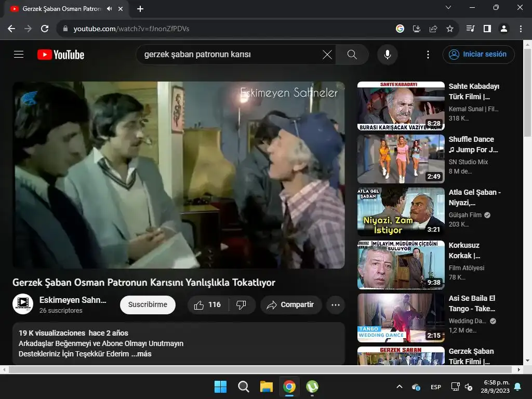Screen dimensions: 532x399
Task: Switch the ESP input language
Action: (x=436, y=387)
